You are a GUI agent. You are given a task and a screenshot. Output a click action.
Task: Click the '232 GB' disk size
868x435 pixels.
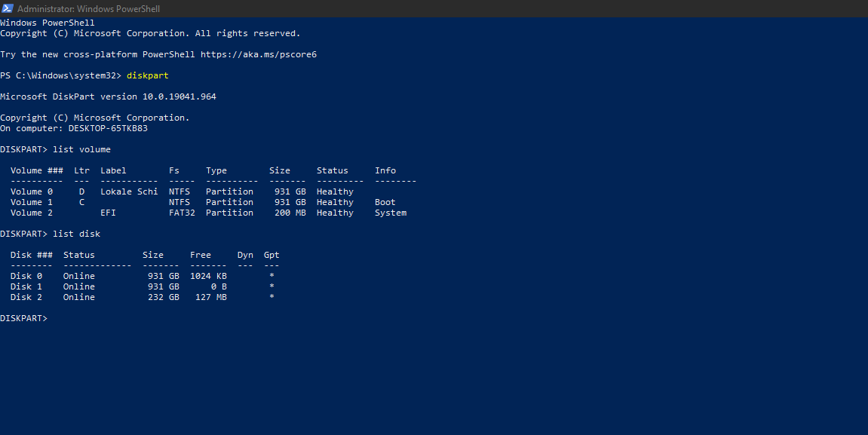(164, 296)
